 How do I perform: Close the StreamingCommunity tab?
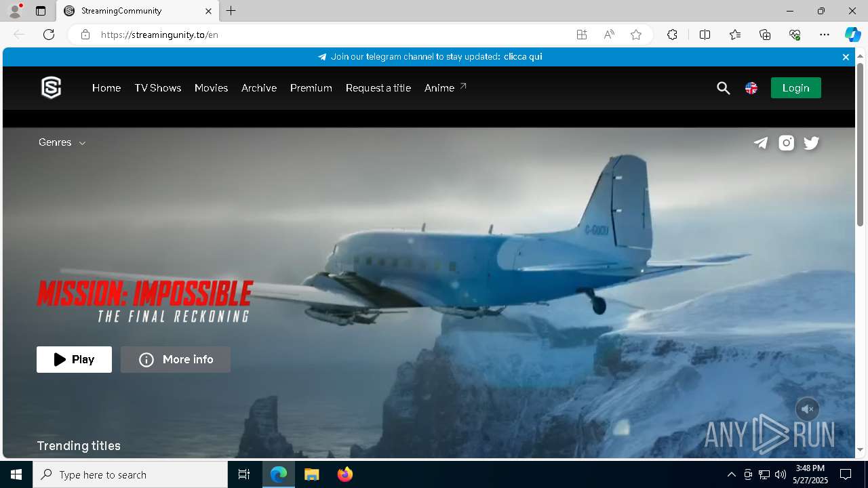[x=208, y=11]
